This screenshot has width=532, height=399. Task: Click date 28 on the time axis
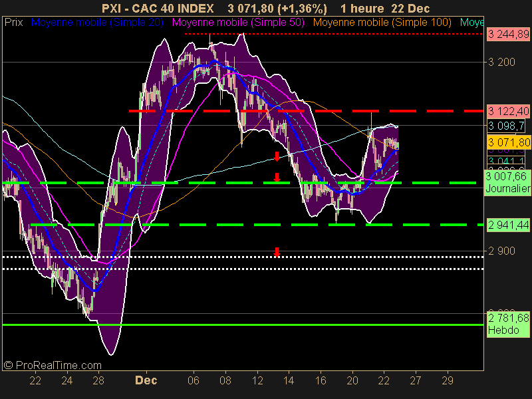pyautogui.click(x=98, y=380)
